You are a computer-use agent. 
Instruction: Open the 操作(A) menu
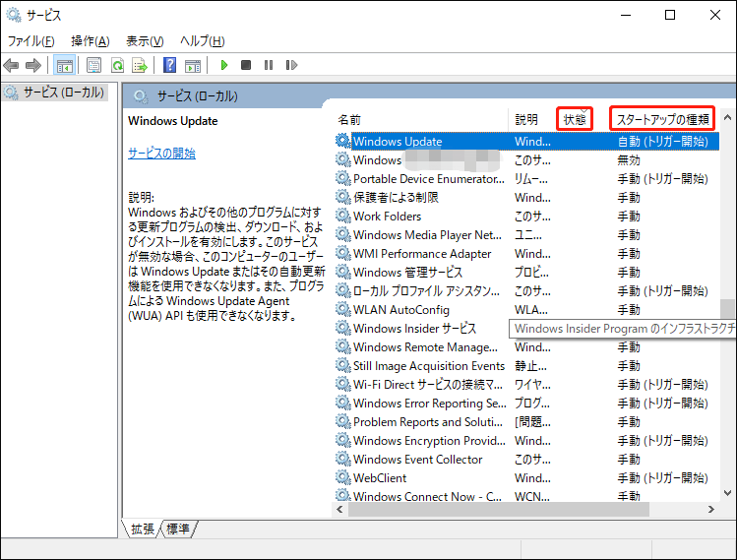click(90, 40)
